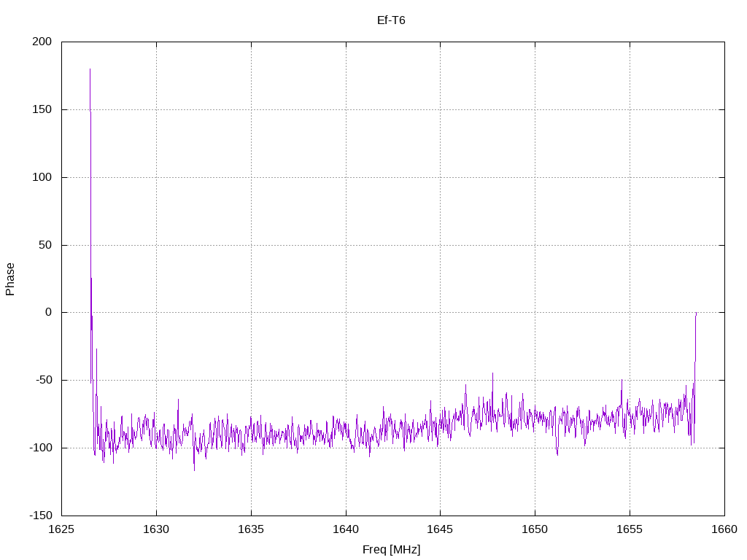Click the Freq [MHz] x-axis label
The width and height of the screenshot is (747, 560).
point(391,550)
